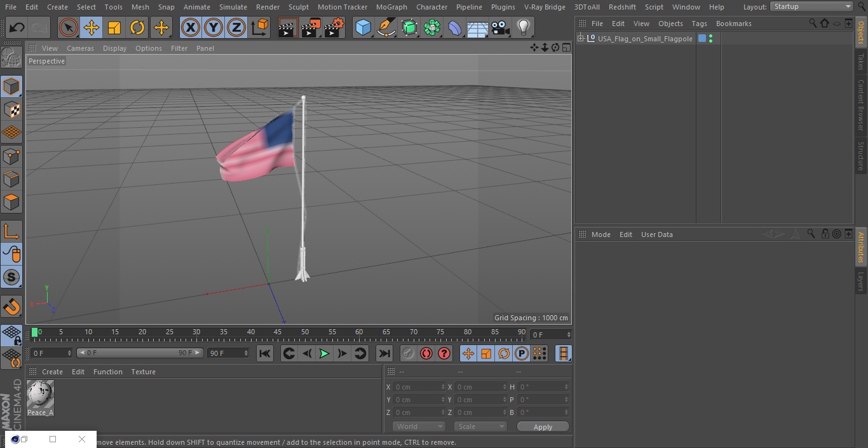Screen dimensions: 868x448
Task: Click the Spline Pen tool icon
Action: coord(386,27)
